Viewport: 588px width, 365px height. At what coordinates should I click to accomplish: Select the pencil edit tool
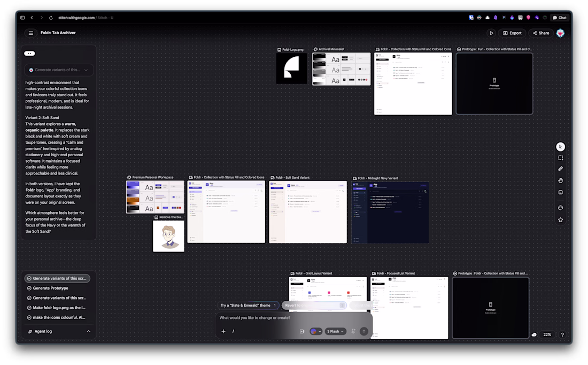[x=560, y=169]
